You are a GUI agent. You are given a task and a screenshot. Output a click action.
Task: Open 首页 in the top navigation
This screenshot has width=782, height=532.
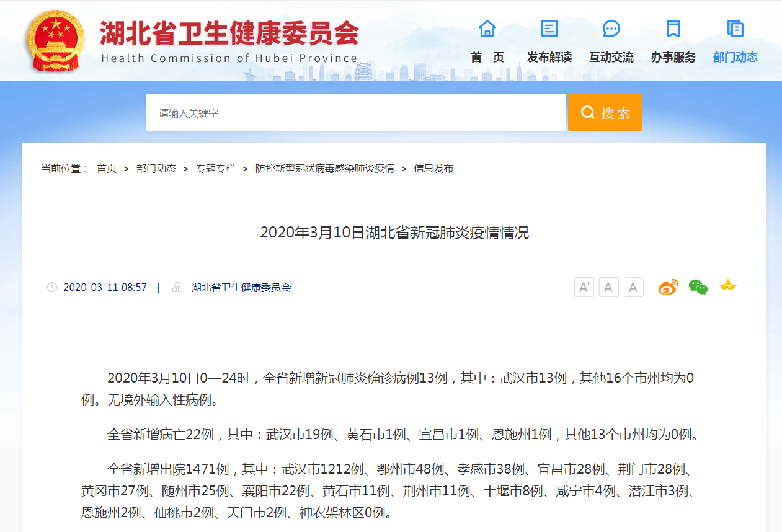click(487, 58)
